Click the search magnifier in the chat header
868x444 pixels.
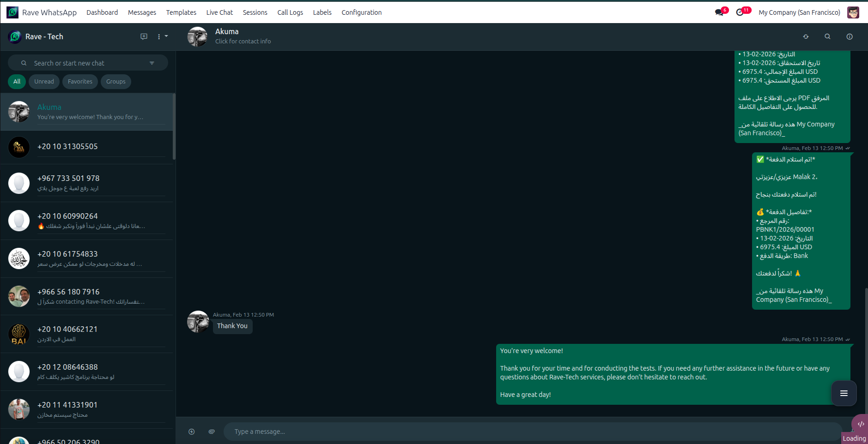[827, 36]
